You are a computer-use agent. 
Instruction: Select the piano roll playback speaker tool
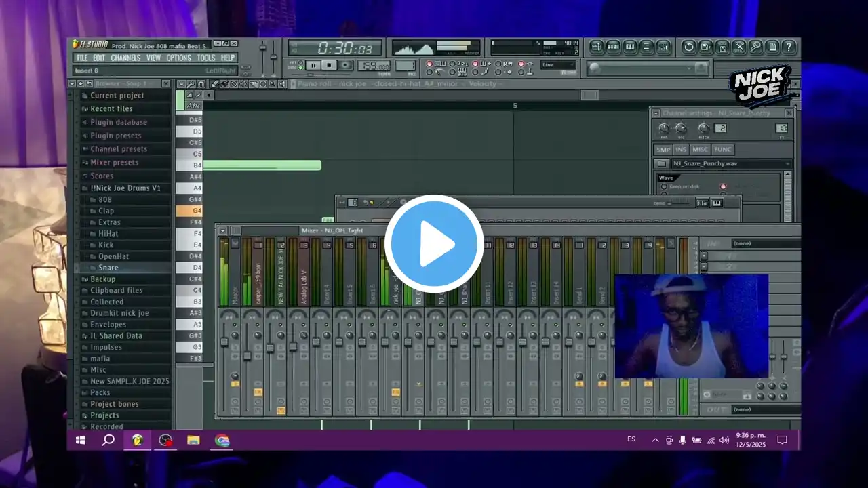(x=283, y=84)
